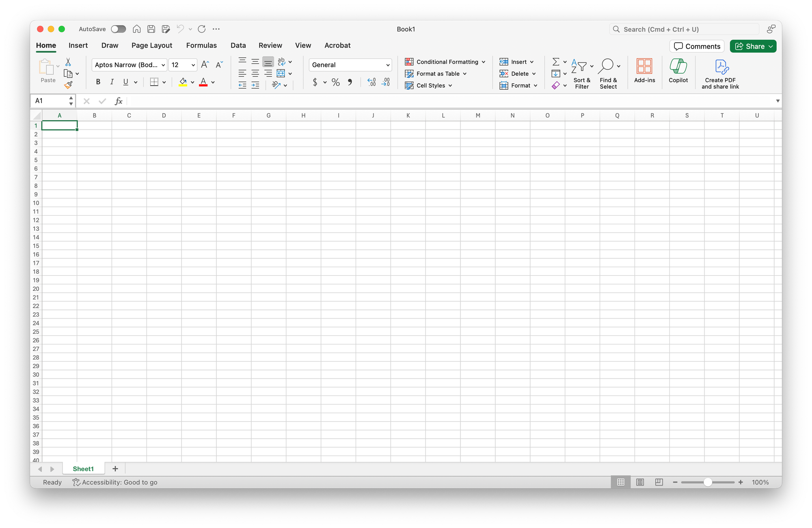
Task: Switch to Page Layout view in status bar
Action: pos(640,482)
